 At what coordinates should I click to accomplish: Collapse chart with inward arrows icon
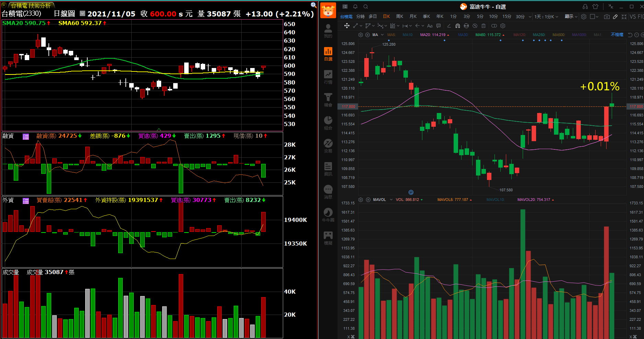pos(624,17)
